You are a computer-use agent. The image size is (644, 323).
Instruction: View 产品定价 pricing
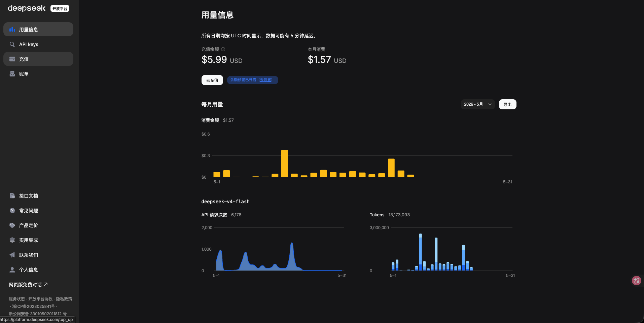[38, 225]
